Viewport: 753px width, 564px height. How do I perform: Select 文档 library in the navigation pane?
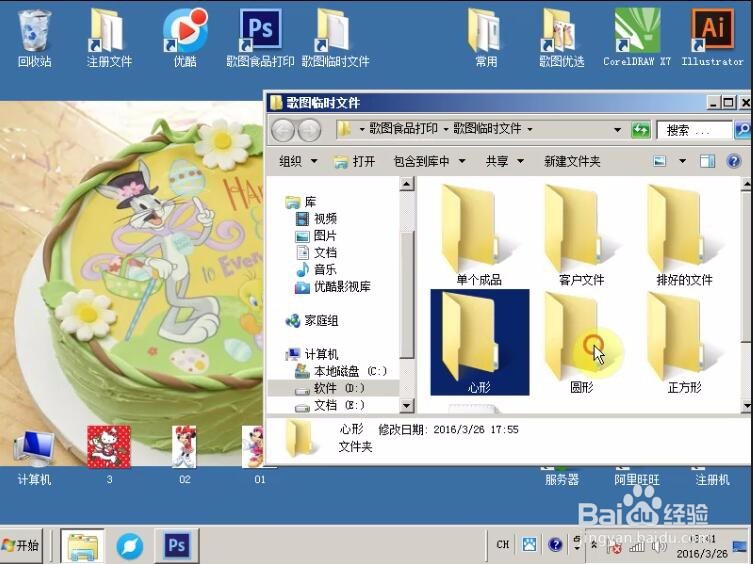click(x=316, y=253)
